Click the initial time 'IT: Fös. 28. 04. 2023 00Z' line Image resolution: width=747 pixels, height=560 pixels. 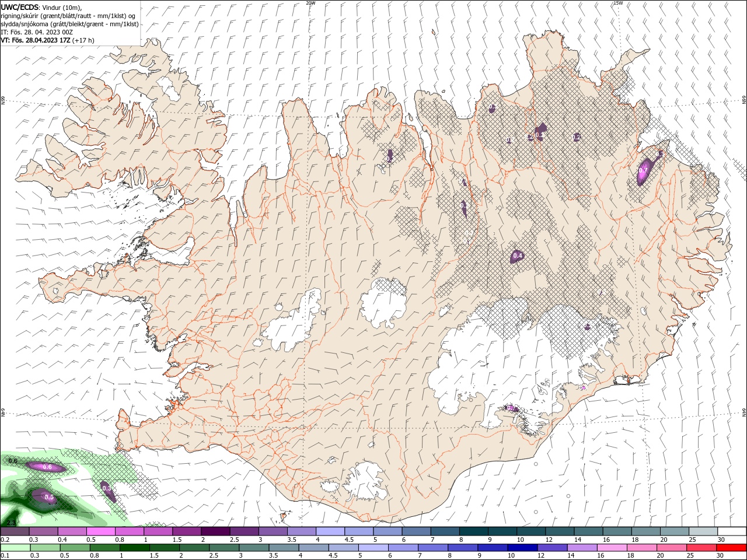click(x=36, y=32)
